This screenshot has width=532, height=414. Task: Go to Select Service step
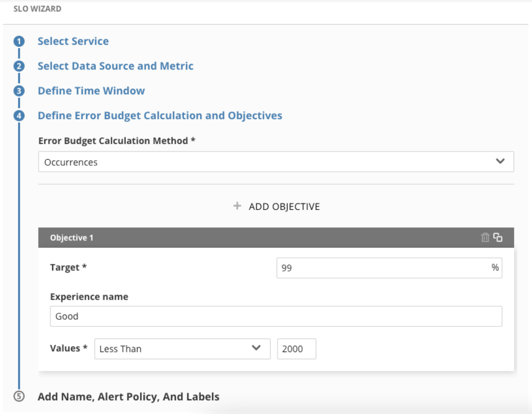click(73, 41)
